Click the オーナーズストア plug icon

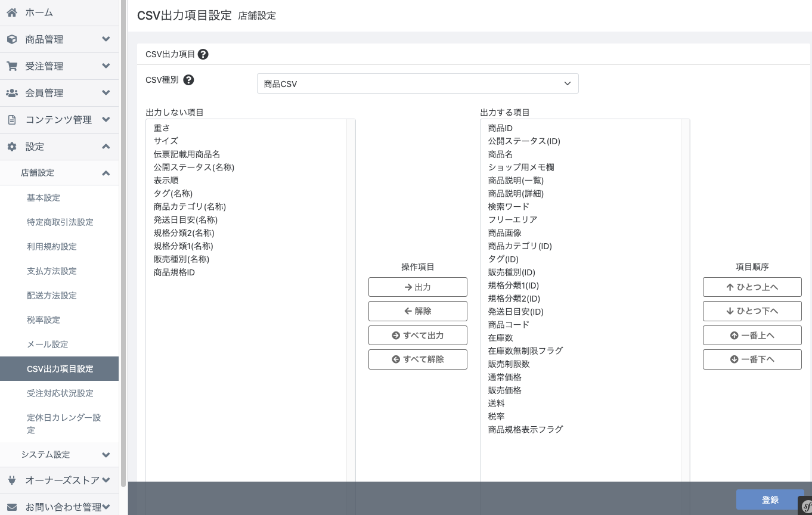point(12,480)
